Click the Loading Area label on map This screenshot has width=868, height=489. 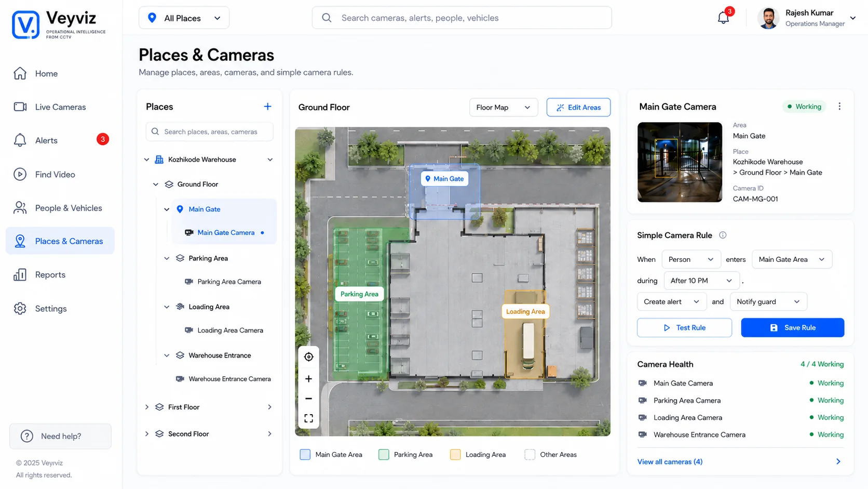point(525,311)
